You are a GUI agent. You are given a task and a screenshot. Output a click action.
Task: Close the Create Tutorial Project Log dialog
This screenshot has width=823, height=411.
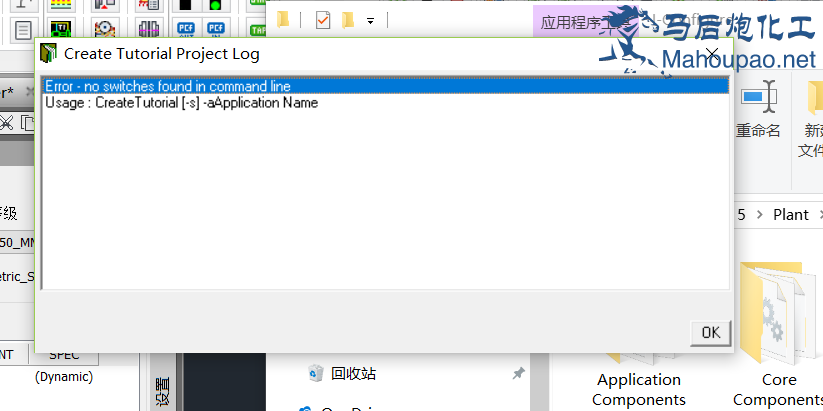tap(712, 53)
